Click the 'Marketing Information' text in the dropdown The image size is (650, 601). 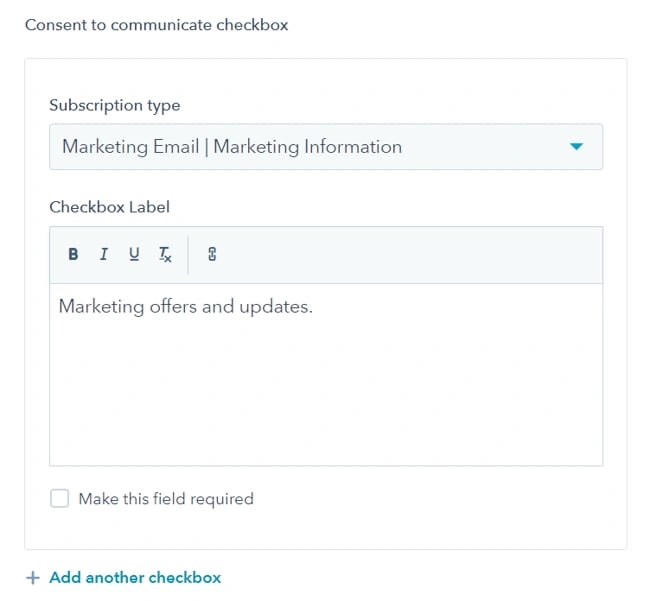(308, 147)
